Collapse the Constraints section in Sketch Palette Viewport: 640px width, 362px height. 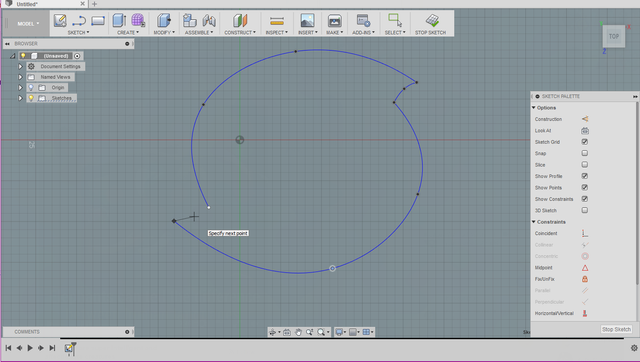click(x=534, y=222)
